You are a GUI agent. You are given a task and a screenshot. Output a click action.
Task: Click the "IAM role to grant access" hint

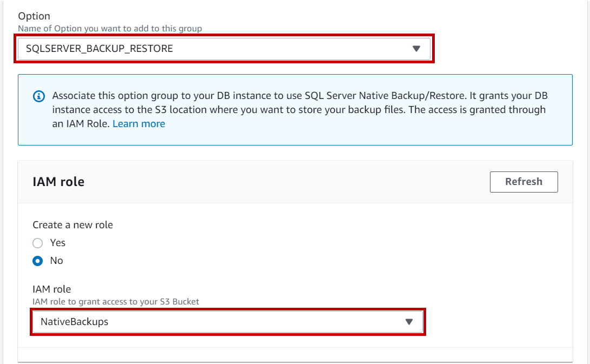coord(116,301)
